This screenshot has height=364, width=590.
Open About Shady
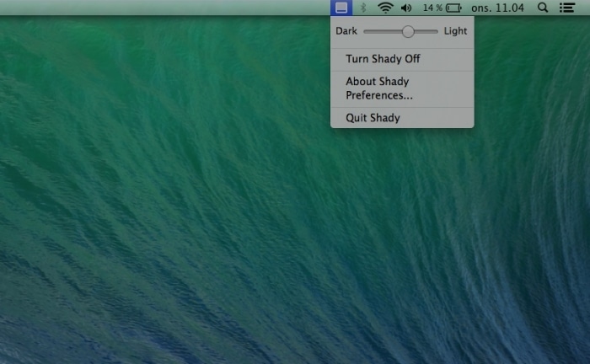pos(377,82)
